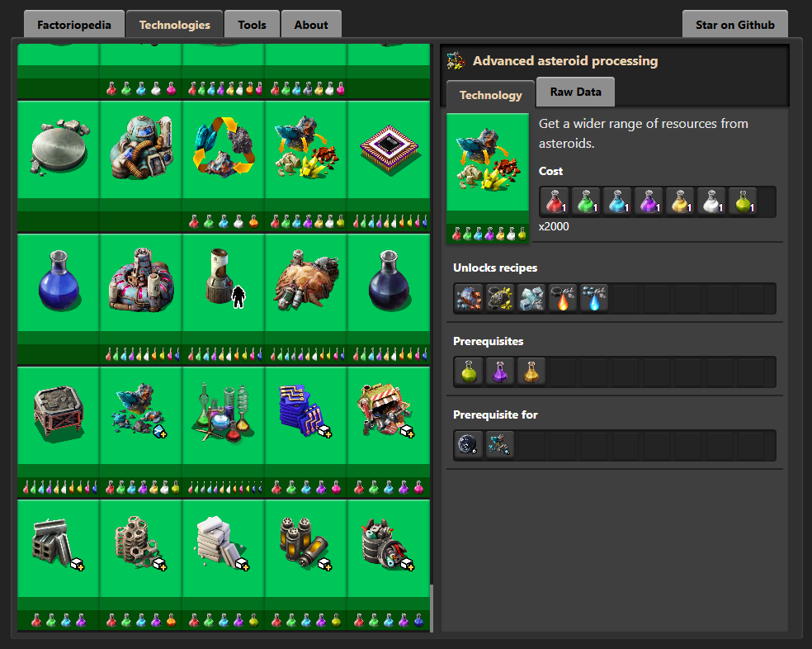Open advanced oxide asteroid crushing recipe

tap(531, 299)
